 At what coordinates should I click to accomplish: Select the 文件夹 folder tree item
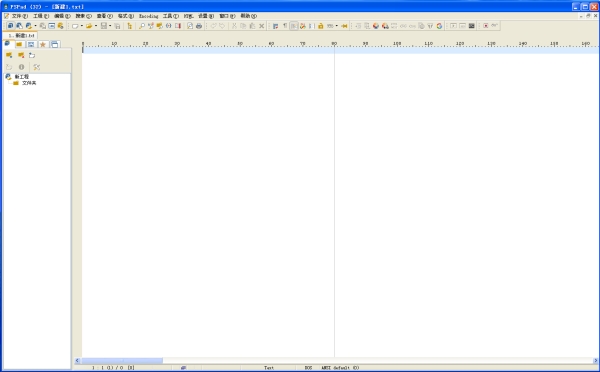pyautogui.click(x=29, y=83)
